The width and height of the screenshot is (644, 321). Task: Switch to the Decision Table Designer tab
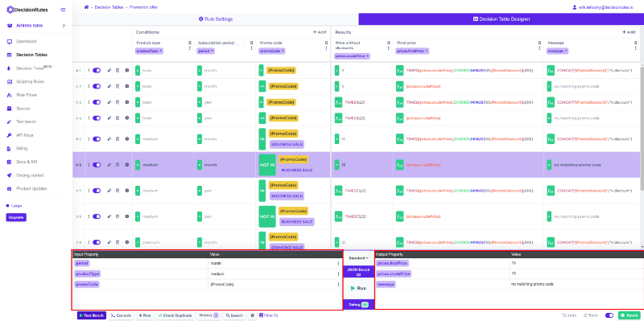click(x=501, y=19)
